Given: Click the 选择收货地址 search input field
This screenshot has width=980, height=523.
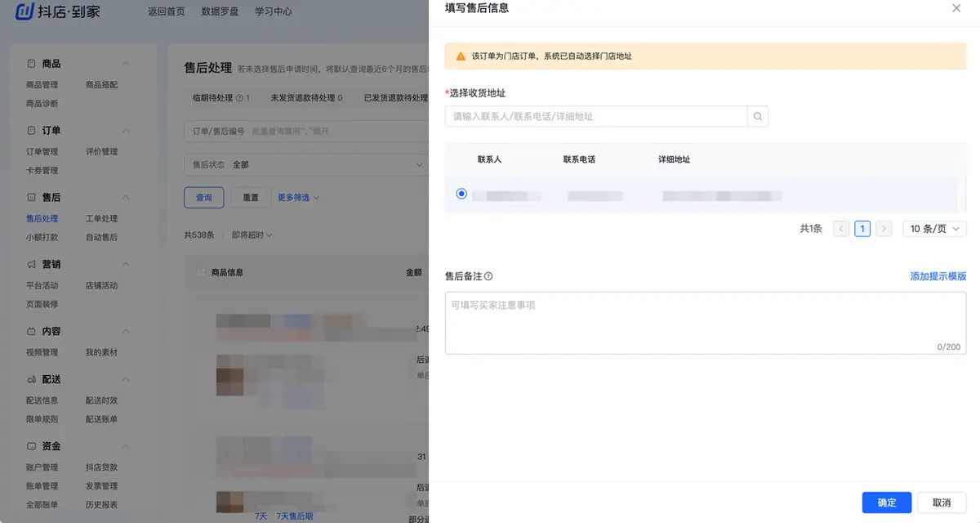Looking at the screenshot, I should point(596,117).
